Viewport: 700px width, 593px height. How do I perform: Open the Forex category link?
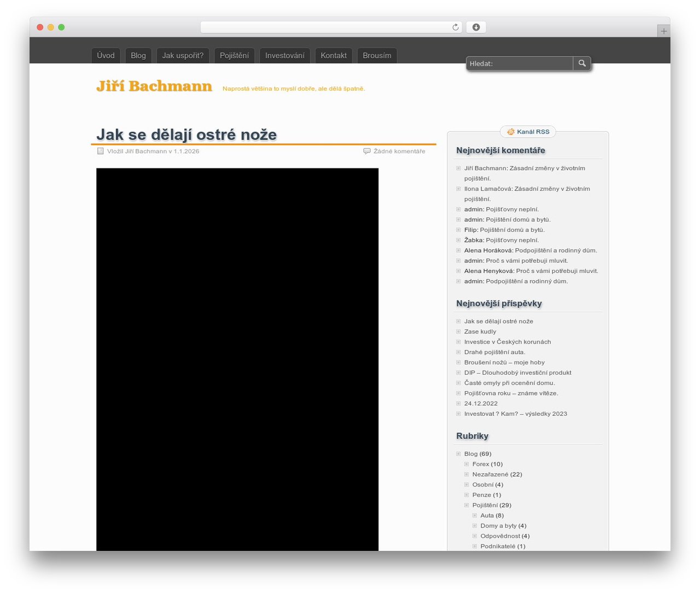tap(481, 464)
